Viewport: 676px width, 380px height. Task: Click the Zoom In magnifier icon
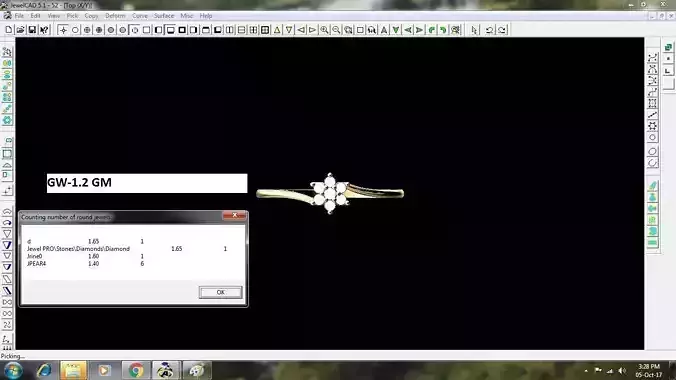click(x=324, y=30)
